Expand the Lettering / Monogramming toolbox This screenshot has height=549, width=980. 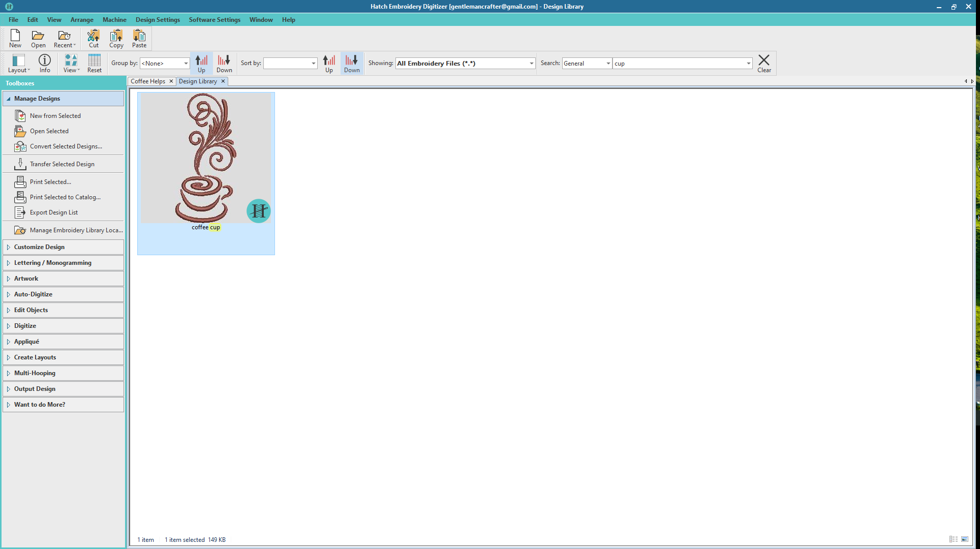pos(53,263)
